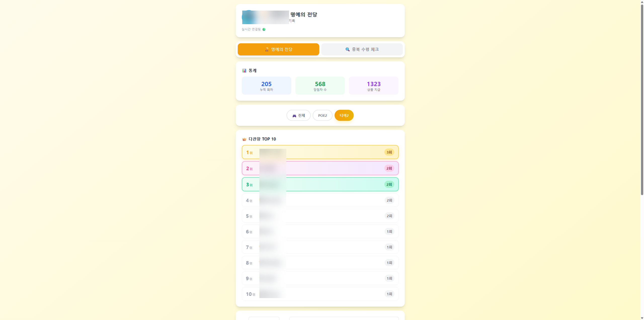This screenshot has width=644, height=320.
Task: Click the trophy icon on 명예의 전당 tab
Action: tap(267, 49)
